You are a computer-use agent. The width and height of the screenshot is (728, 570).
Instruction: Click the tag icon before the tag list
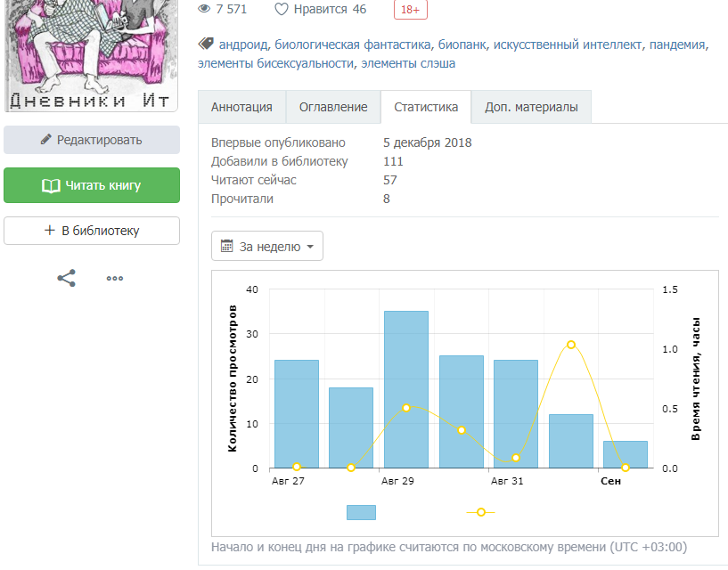[x=205, y=44]
